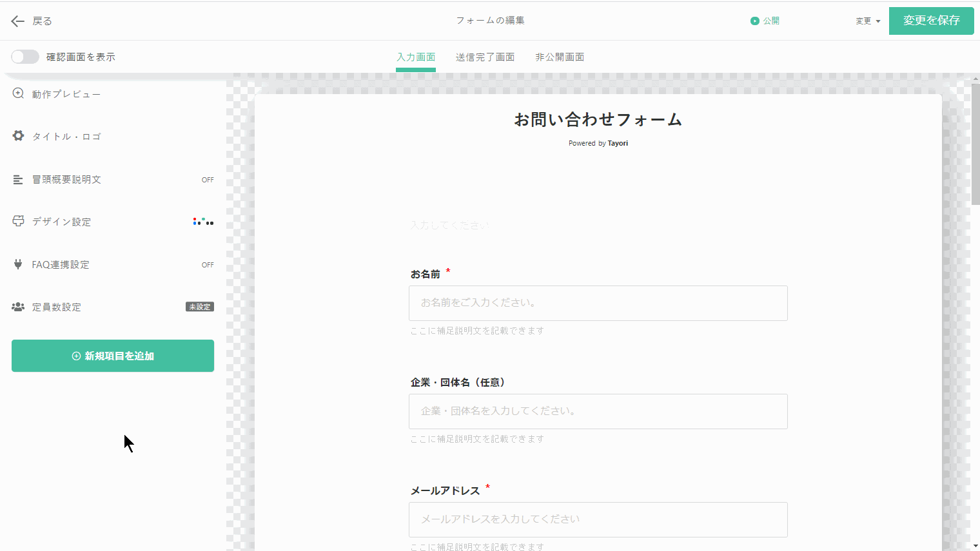
Task: Click the 新規項目を追加 button
Action: click(113, 356)
